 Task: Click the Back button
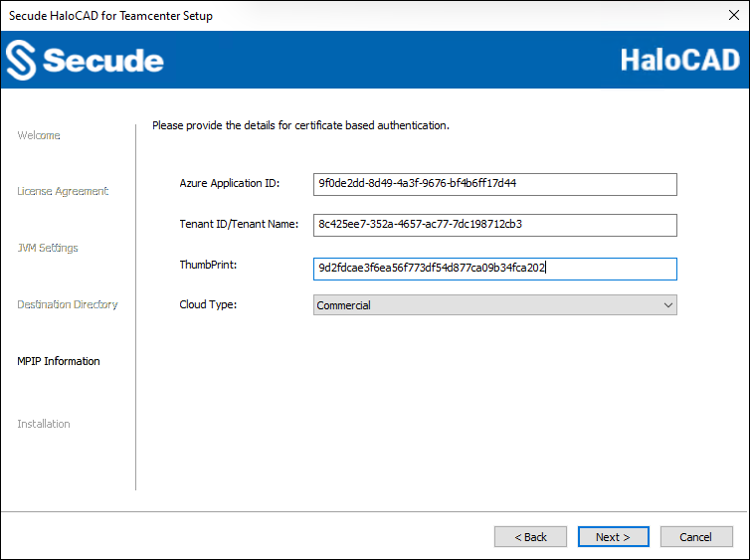[530, 537]
